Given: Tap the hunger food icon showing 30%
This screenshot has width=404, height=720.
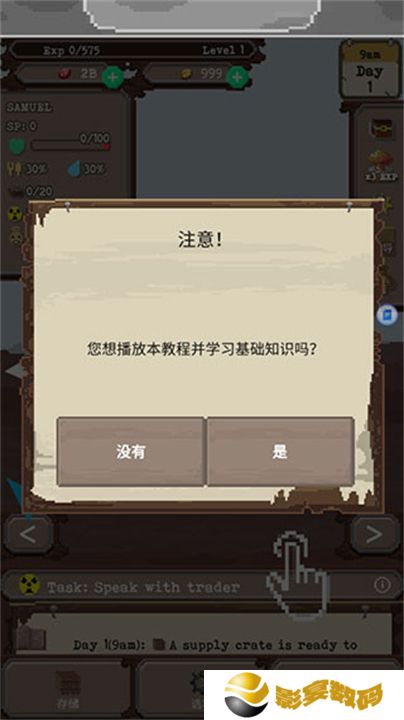Looking at the screenshot, I should pos(14,169).
